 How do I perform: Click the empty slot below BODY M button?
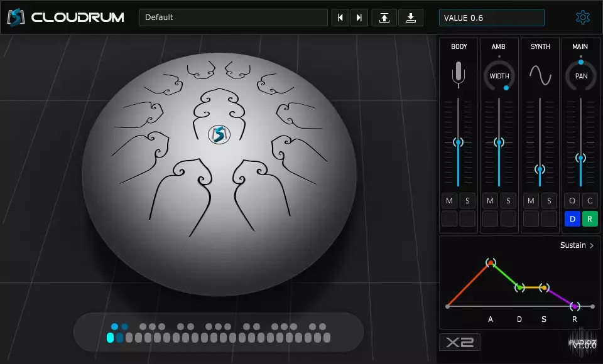tap(449, 218)
